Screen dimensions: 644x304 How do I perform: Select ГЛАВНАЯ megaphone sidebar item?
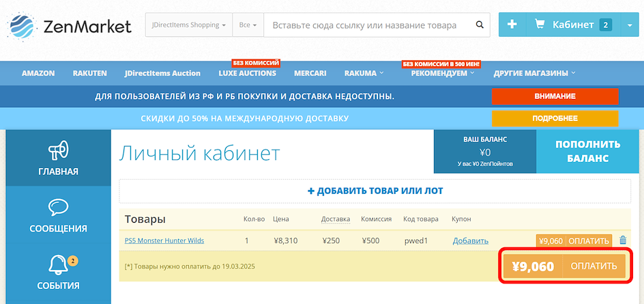pyautogui.click(x=58, y=158)
